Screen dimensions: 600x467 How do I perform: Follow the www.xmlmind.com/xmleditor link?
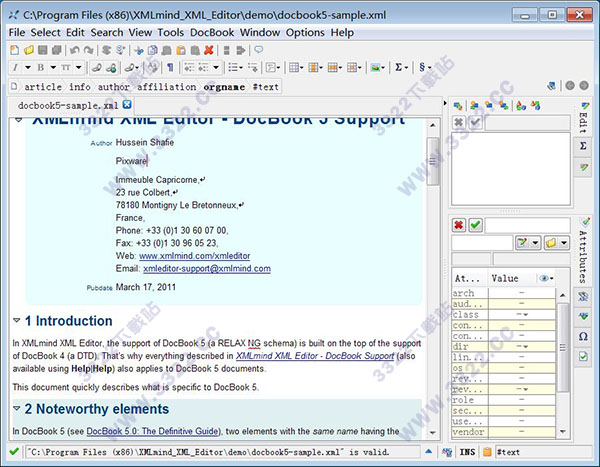coord(194,256)
